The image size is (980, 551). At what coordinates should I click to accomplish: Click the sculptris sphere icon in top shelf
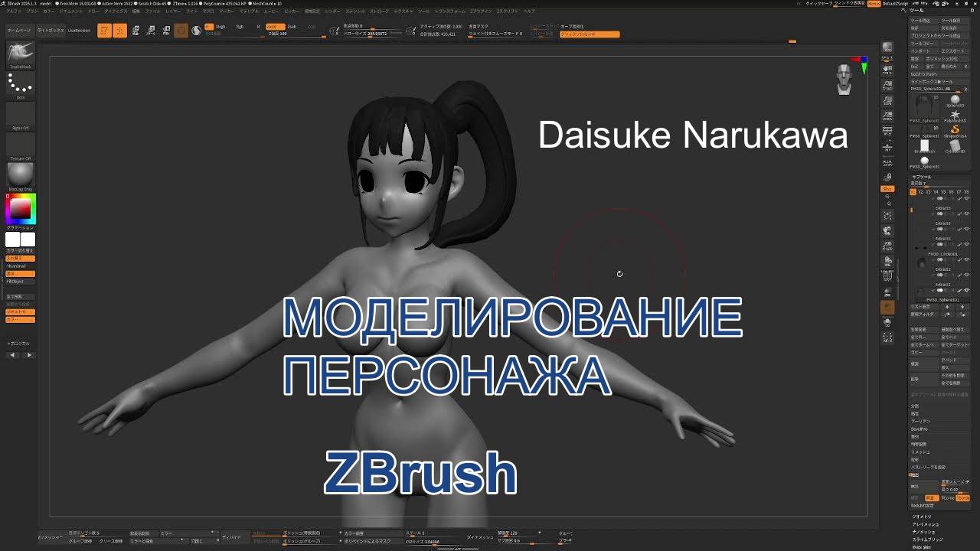tap(196, 31)
